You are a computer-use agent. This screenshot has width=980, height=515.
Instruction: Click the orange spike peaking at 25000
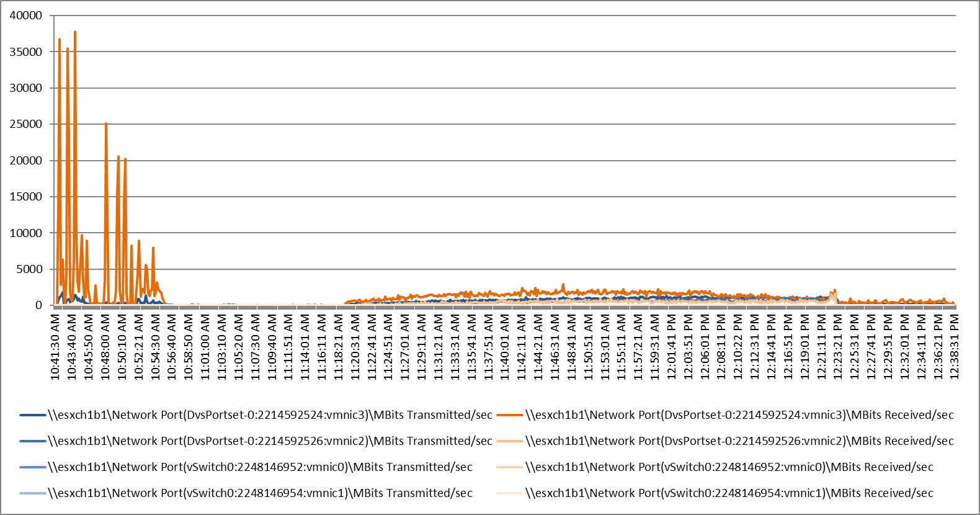coord(106,123)
